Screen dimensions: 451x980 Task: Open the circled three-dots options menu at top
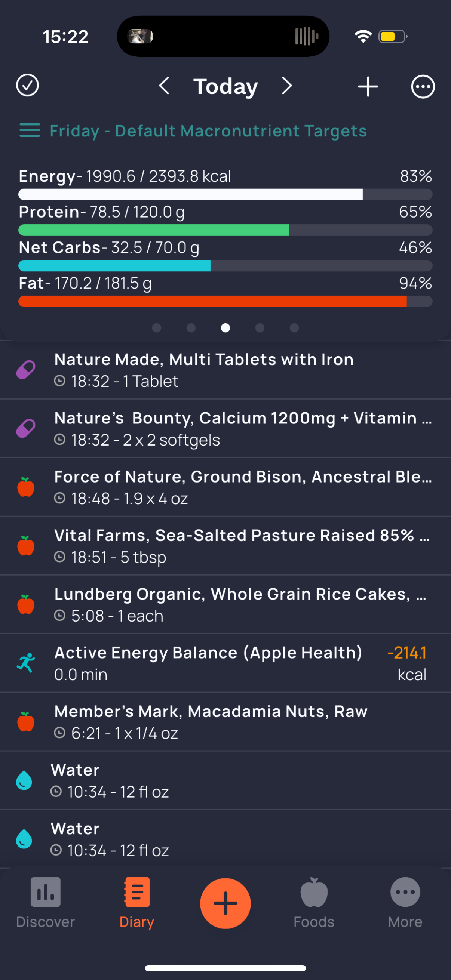pos(423,86)
